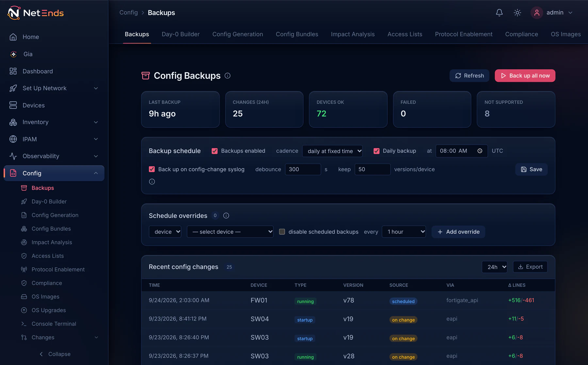
Task: Open 24h time range dropdown
Action: click(x=495, y=267)
